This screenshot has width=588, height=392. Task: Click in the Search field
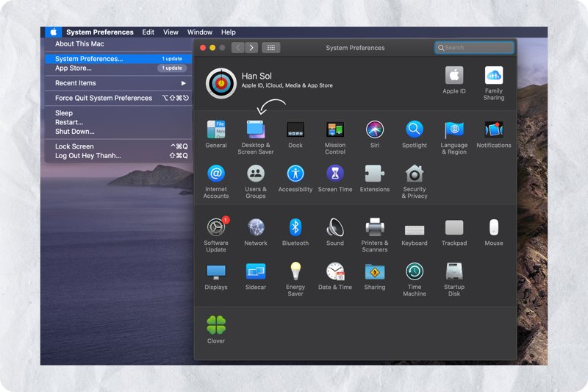[474, 48]
